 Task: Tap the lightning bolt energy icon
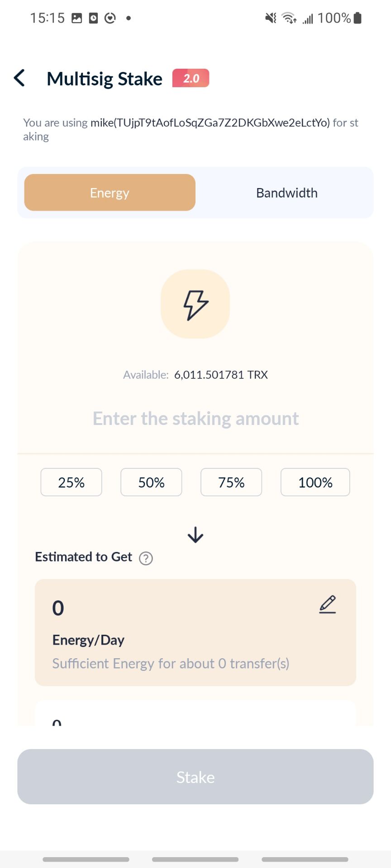click(195, 304)
